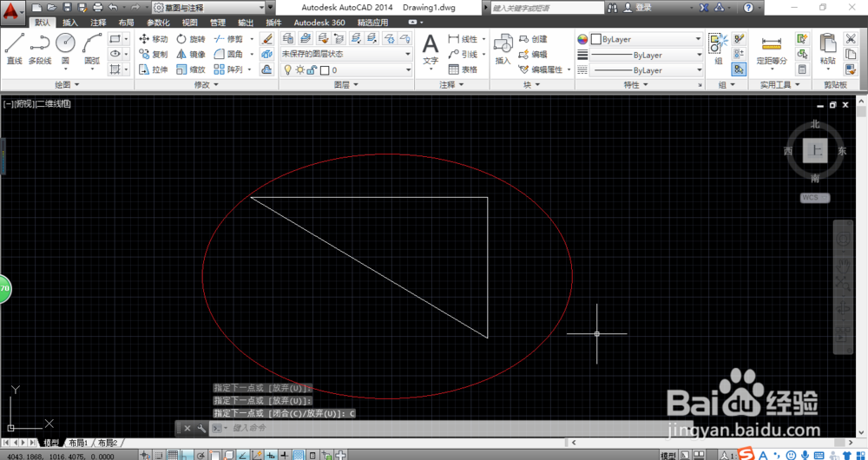Screen dimensions: 868x460
Task: Open the ByLayer color dropdown
Action: click(646, 39)
